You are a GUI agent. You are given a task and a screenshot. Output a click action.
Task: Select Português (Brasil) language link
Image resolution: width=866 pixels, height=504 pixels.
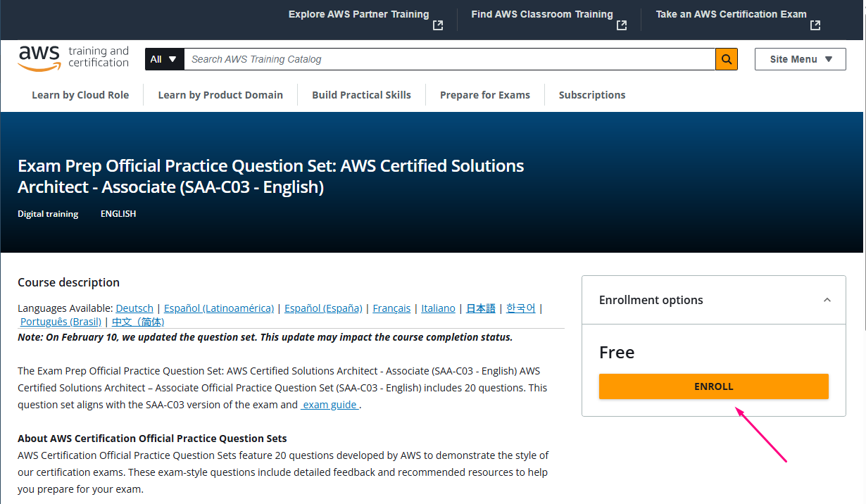point(61,322)
